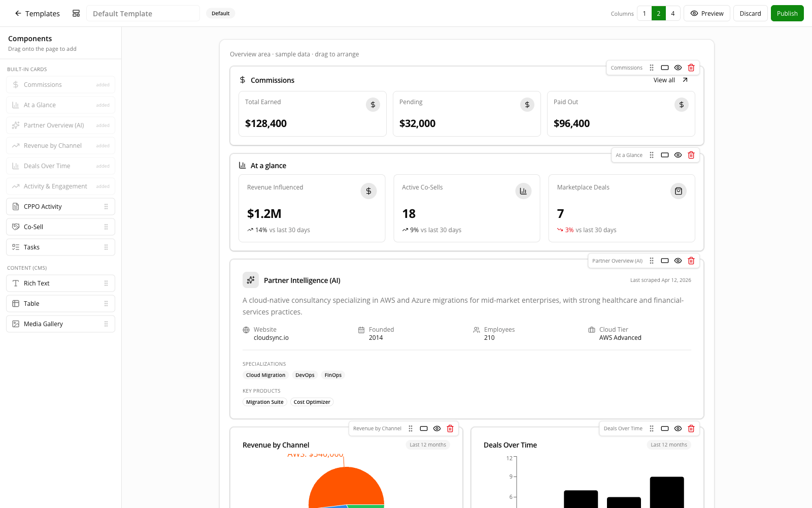Screen dimensions: 812x508
Task: Click the Cloud Migration specialization chip
Action: click(x=265, y=375)
